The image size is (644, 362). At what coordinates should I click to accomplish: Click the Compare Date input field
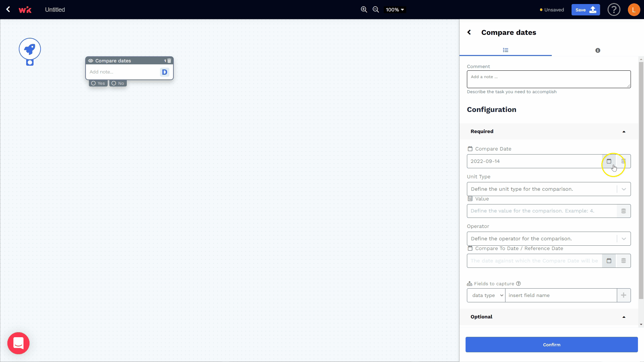pyautogui.click(x=534, y=161)
